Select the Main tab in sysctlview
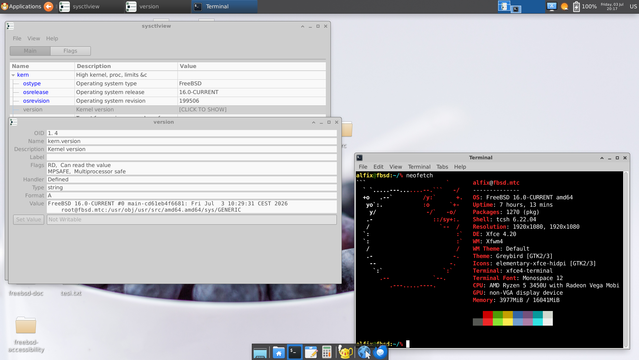639x360 pixels. [x=30, y=51]
